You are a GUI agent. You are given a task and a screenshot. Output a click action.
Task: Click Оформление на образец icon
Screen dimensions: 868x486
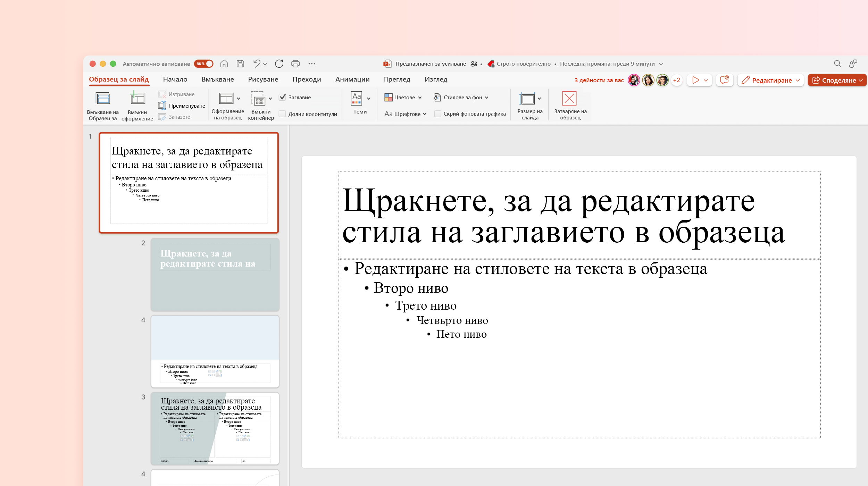(x=226, y=98)
